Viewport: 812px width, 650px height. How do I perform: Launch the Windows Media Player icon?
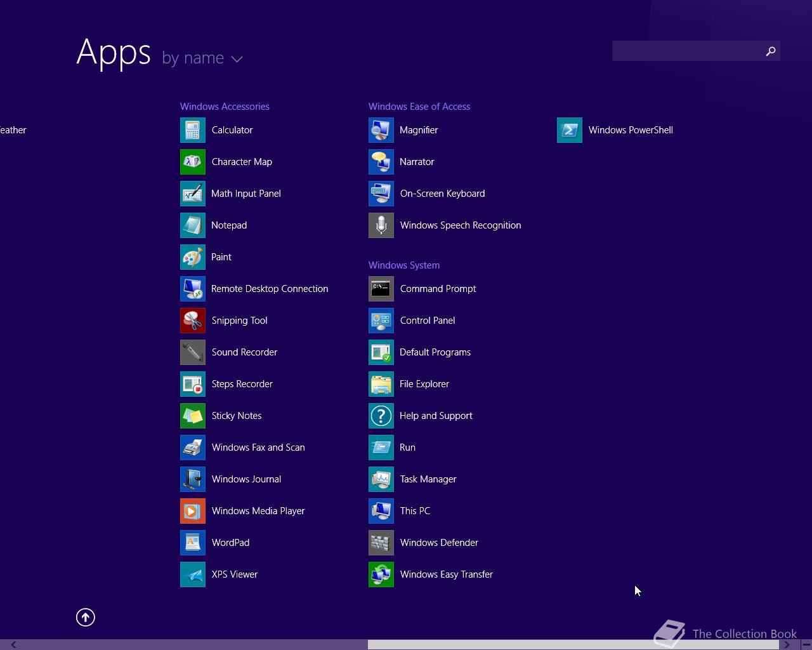click(193, 511)
